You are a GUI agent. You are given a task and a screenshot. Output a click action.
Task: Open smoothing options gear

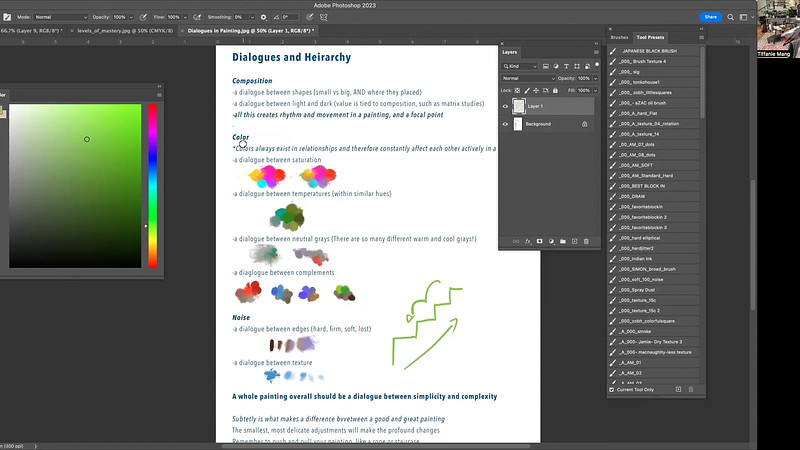click(263, 17)
